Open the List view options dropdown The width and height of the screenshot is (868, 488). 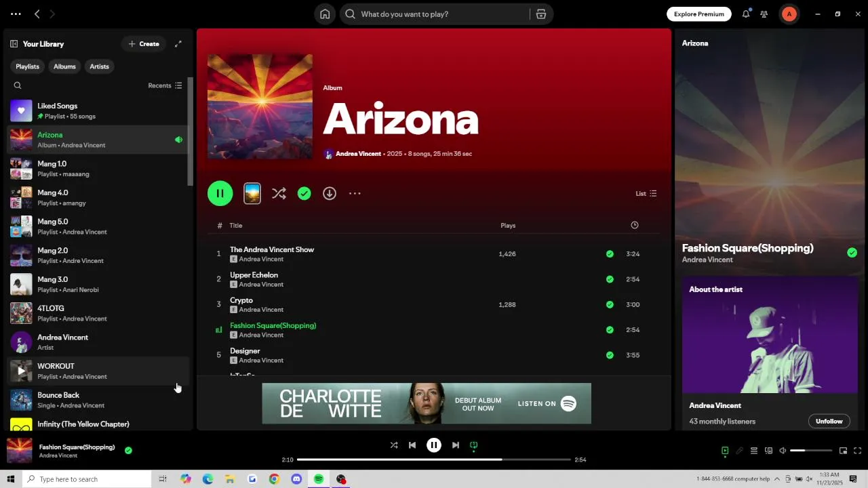coord(646,194)
